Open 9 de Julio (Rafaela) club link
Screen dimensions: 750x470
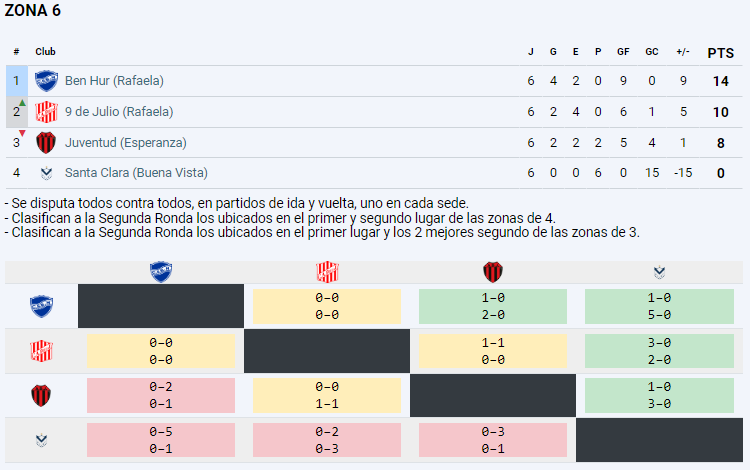[x=119, y=112]
